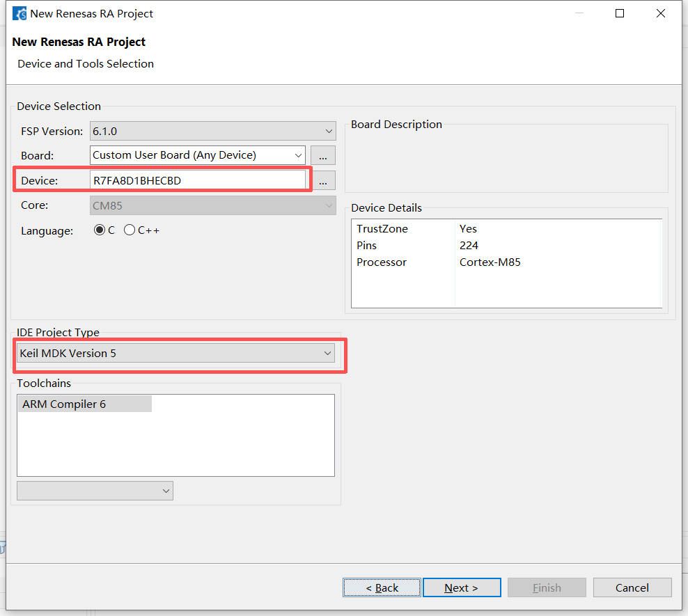This screenshot has width=688, height=616.
Task: Select ARM Compiler 6 toolchain
Action: click(x=84, y=404)
